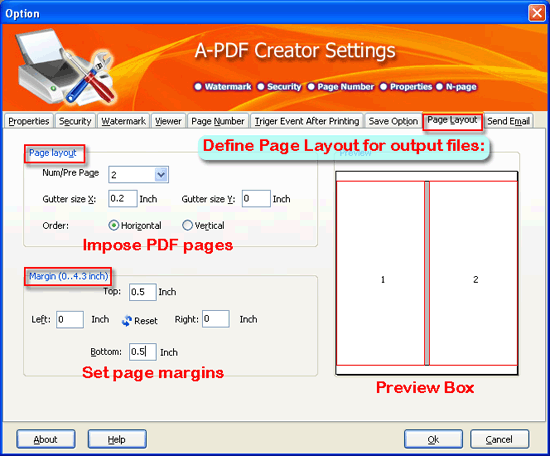Click the Left margin input field

tap(70, 320)
